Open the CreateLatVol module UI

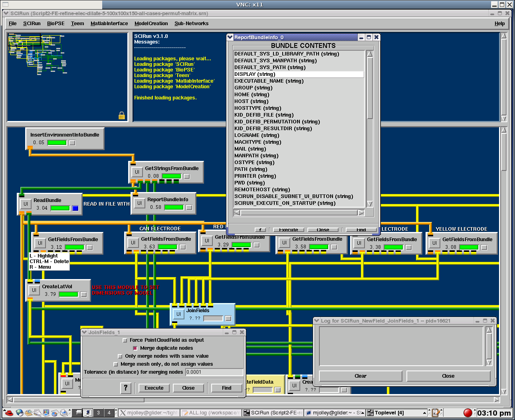(x=34, y=290)
